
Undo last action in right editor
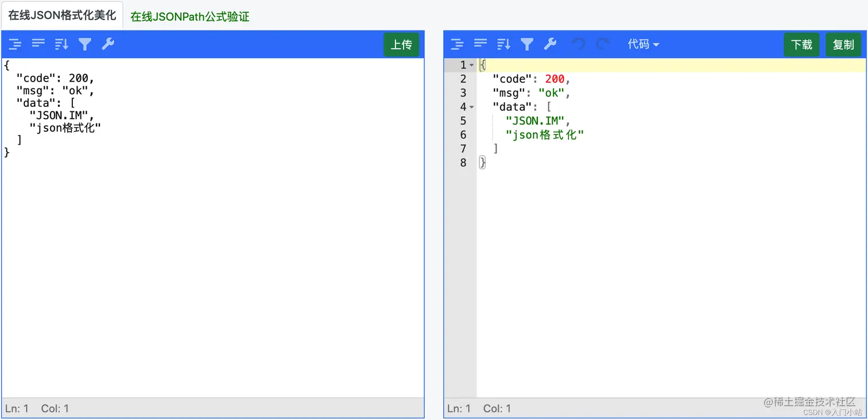[x=579, y=44]
